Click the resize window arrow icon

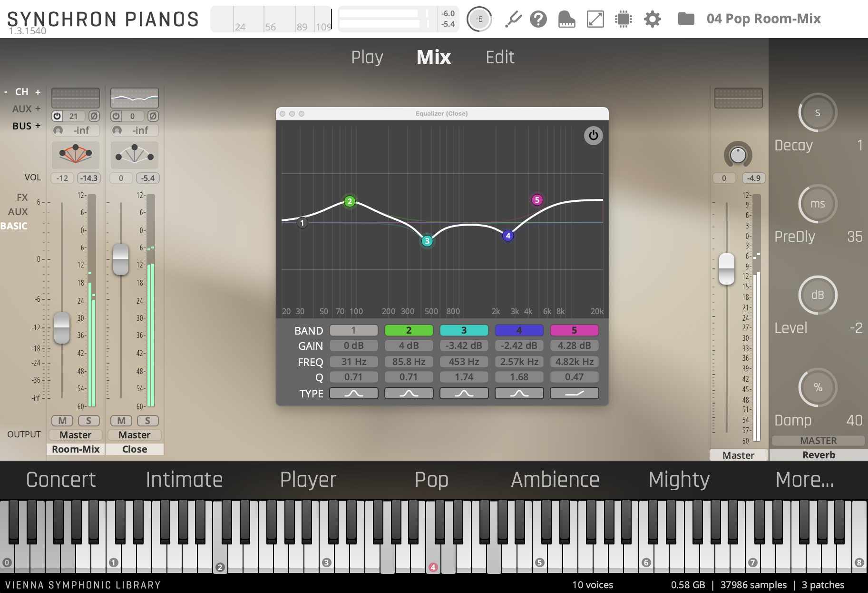click(x=595, y=20)
